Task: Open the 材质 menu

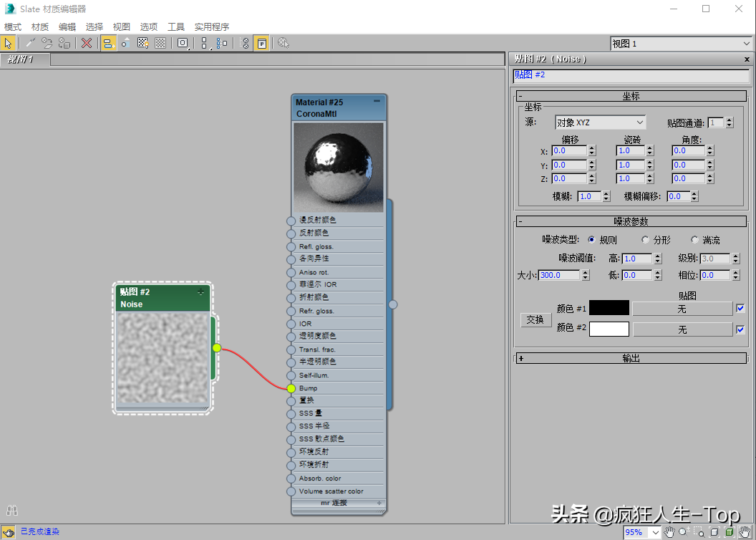Action: pos(40,27)
